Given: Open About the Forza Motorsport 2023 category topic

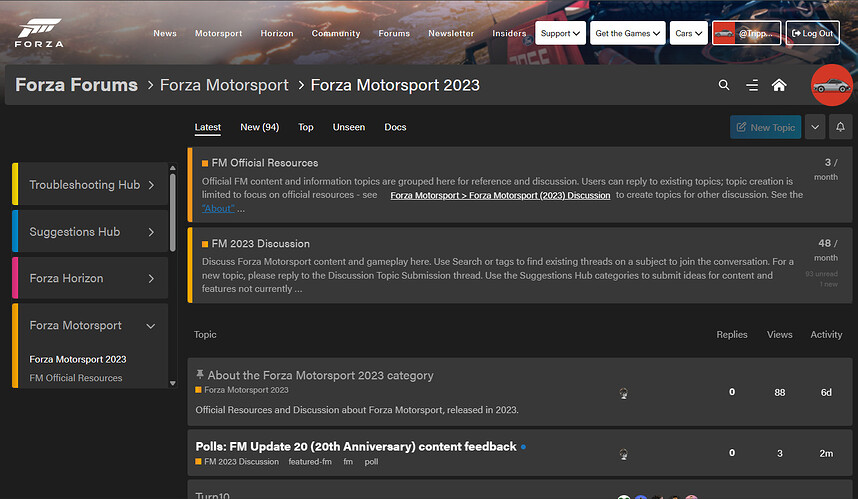Looking at the screenshot, I should 321,375.
